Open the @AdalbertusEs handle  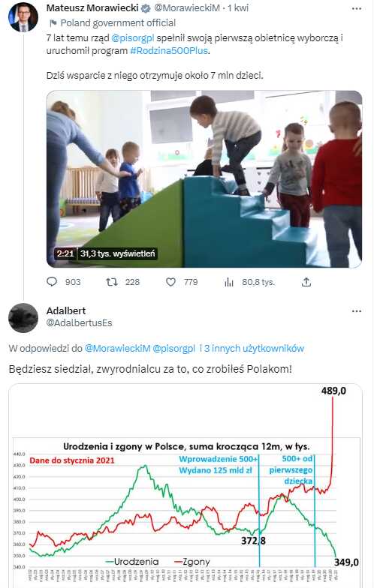coord(80,322)
